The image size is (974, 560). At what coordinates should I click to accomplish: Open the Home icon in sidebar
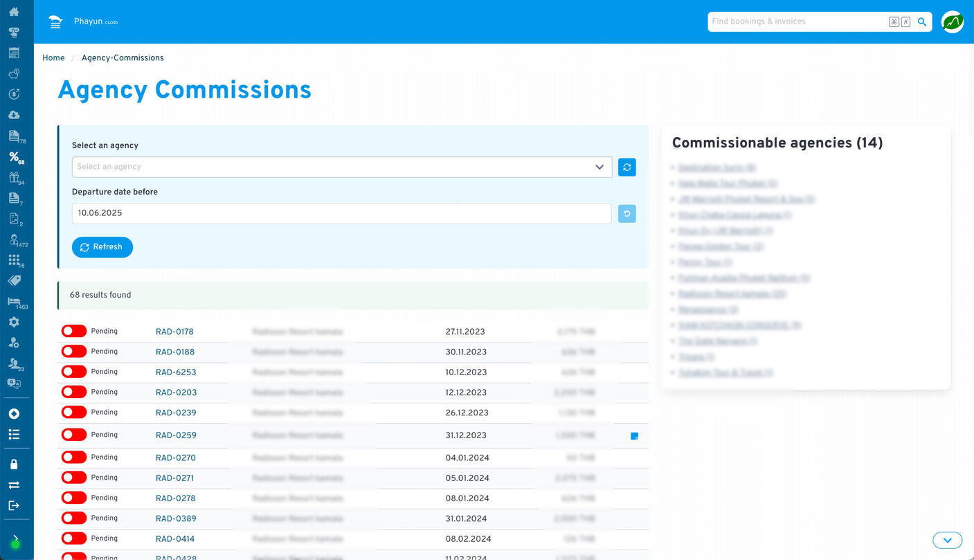coord(14,12)
